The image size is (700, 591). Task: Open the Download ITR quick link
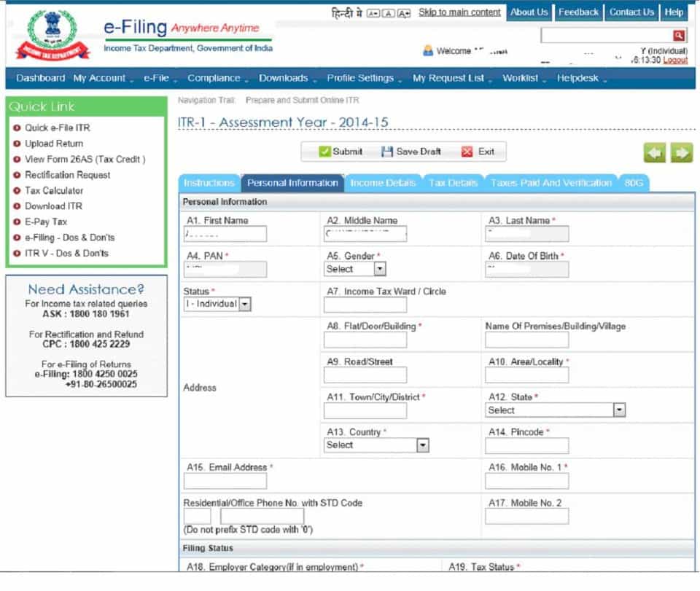(53, 206)
